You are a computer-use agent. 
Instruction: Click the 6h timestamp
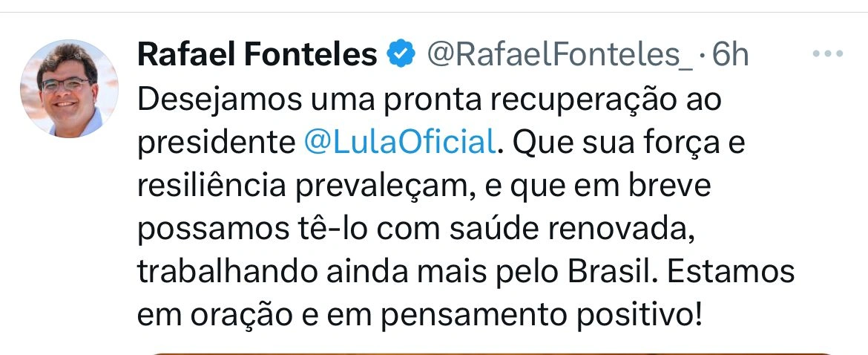[729, 55]
